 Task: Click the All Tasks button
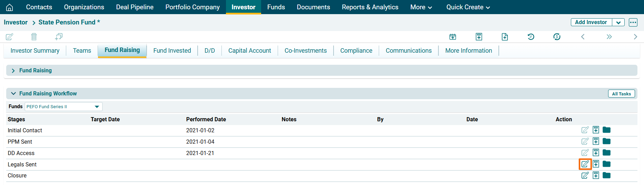click(x=621, y=94)
